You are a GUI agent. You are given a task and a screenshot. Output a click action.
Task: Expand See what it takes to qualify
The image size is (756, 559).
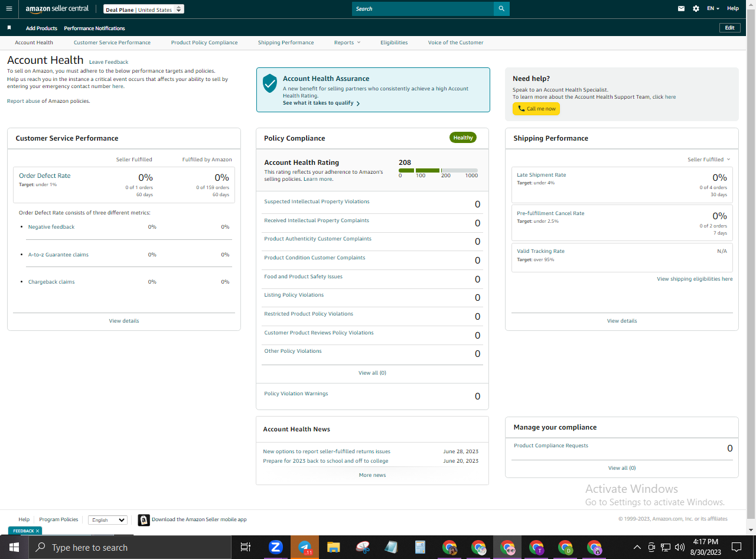pyautogui.click(x=321, y=103)
